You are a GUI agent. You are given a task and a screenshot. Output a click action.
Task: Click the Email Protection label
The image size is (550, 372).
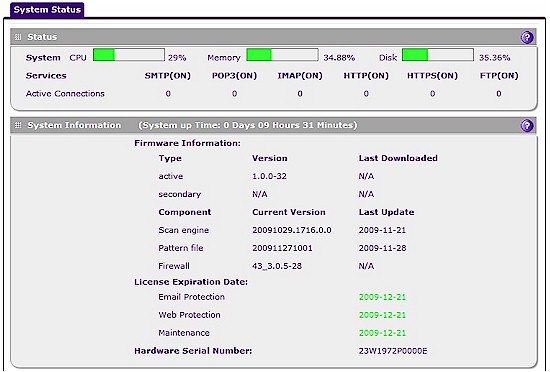192,297
